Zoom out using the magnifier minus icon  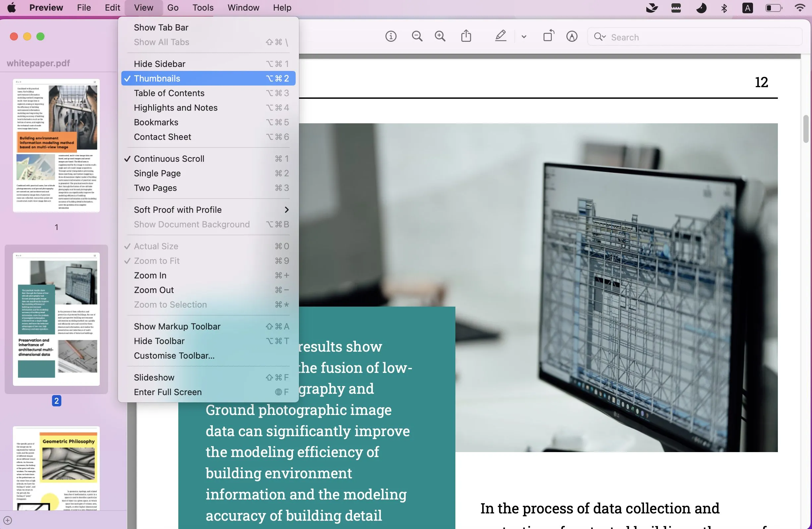(417, 36)
